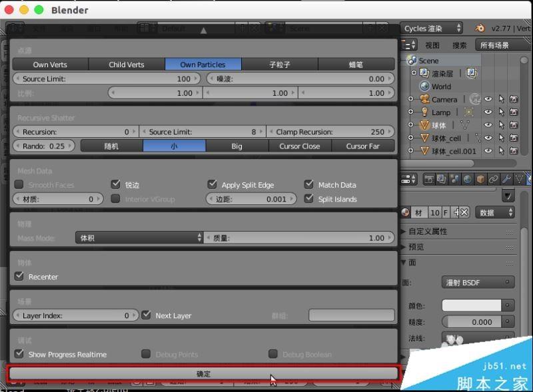Expand the 球体_cell.001 outliner entry
Image resolution: width=533 pixels, height=392 pixels.
[x=411, y=151]
